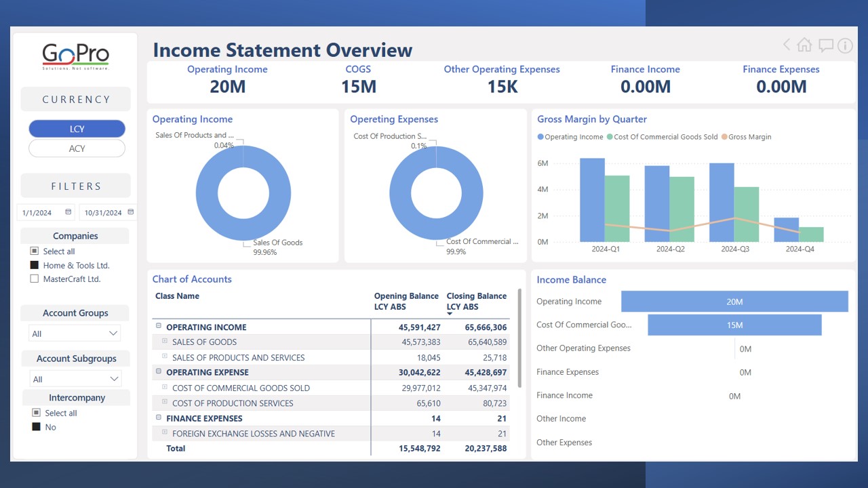The width and height of the screenshot is (868, 488).
Task: Check the MasterCraft Ltd. company checkbox
Action: point(35,279)
